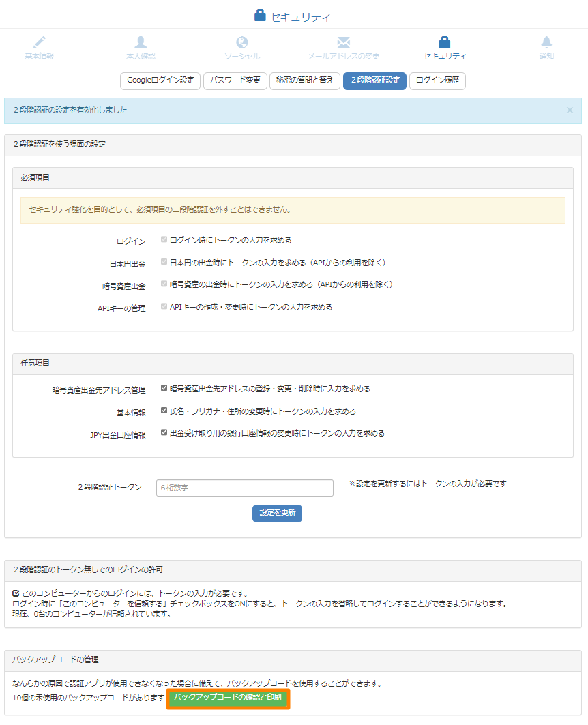Go to 本人確認 section label
Viewport: 588px width, 725px height.
pos(141,56)
